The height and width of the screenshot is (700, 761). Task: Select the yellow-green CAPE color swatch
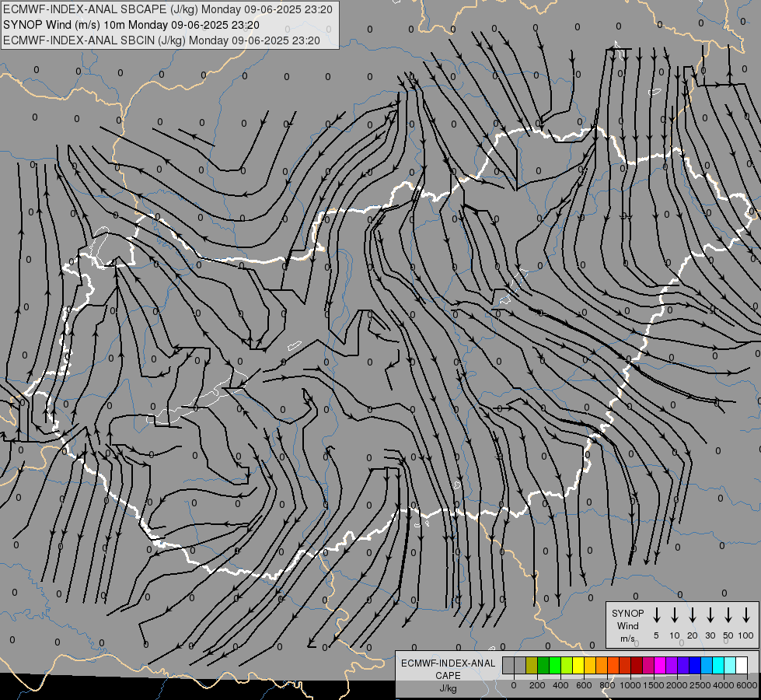click(x=567, y=665)
